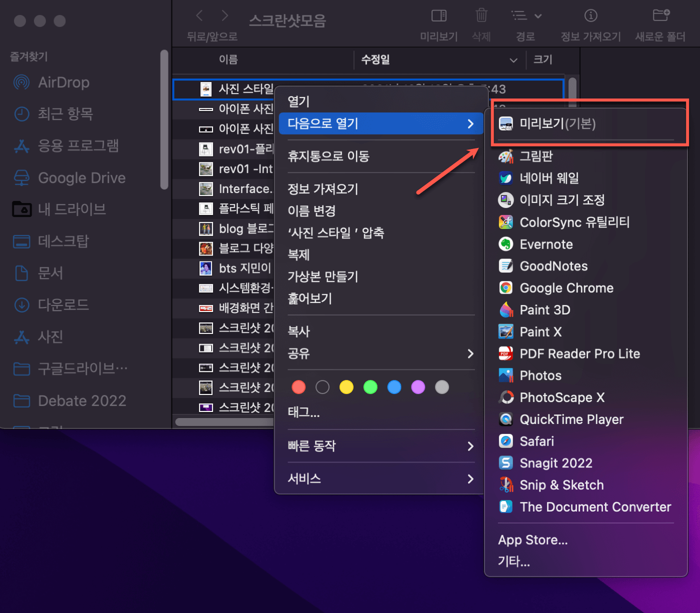Screen dimensions: 700x613
Task: Select the empty no-color tag circle
Action: [322, 387]
